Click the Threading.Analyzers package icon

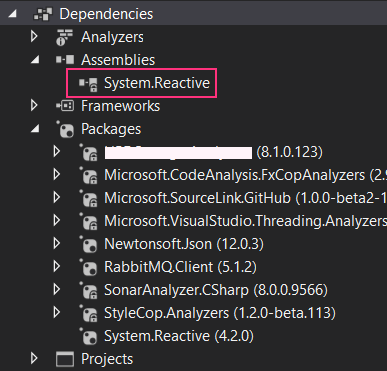[x=89, y=222]
